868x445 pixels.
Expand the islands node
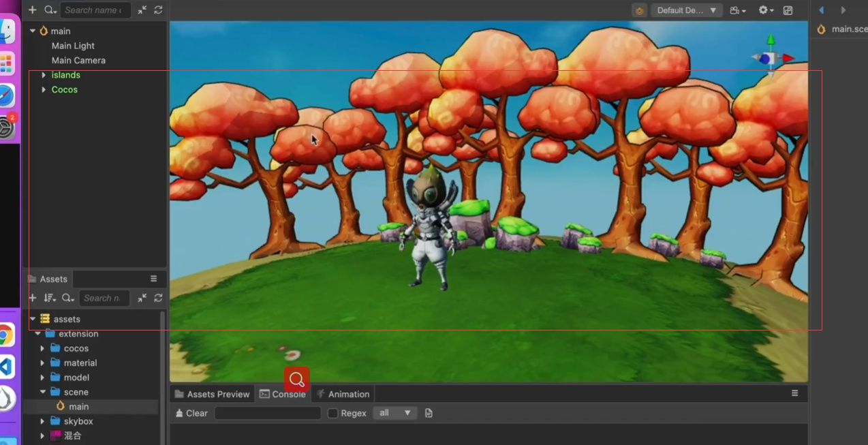coord(44,75)
